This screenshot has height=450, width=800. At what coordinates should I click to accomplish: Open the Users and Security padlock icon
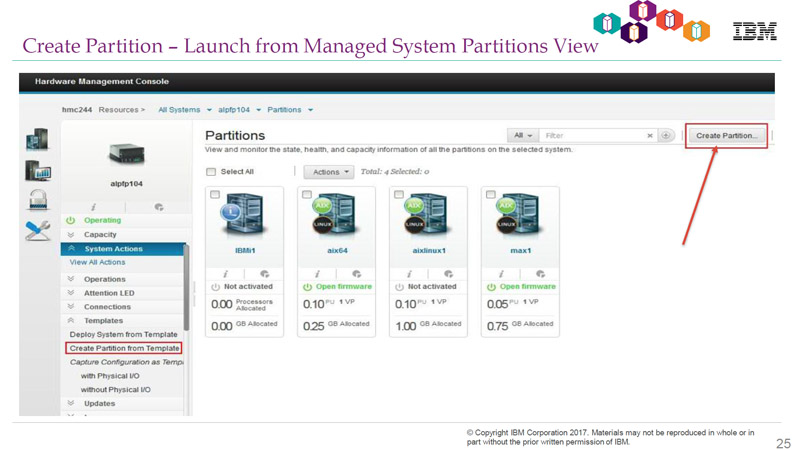pos(38,200)
